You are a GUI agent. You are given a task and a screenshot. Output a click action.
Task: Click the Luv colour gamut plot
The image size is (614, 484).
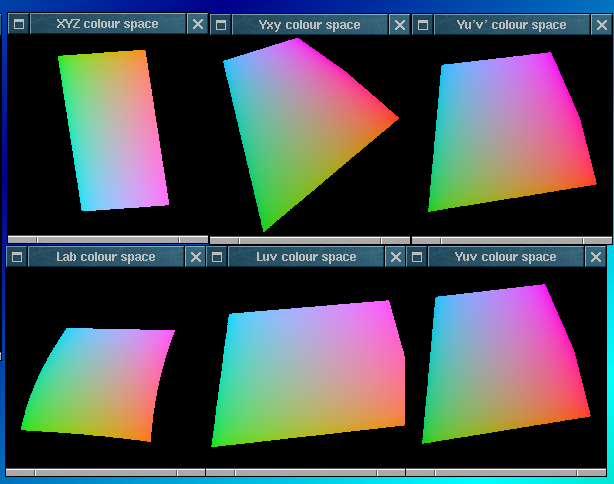coord(308,374)
